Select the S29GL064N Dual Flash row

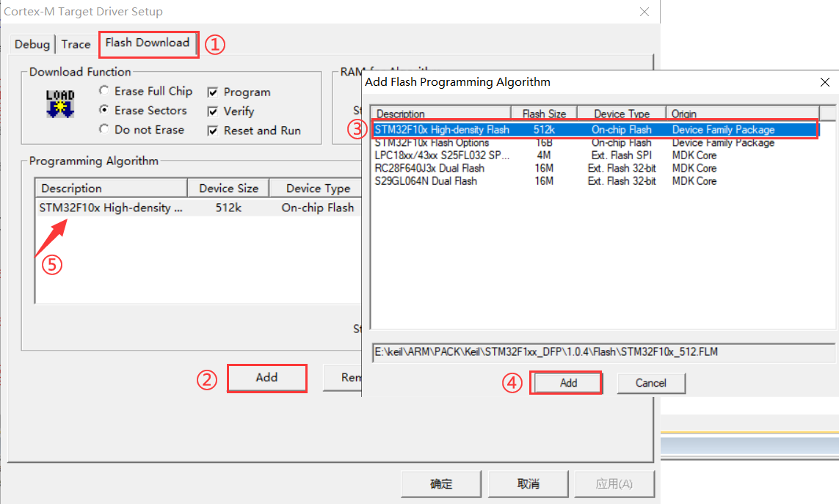595,181
